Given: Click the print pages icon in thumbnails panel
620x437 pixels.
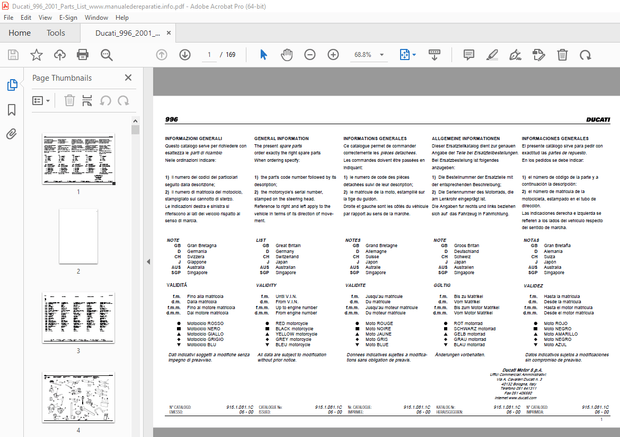Looking at the screenshot, I should click(87, 100).
